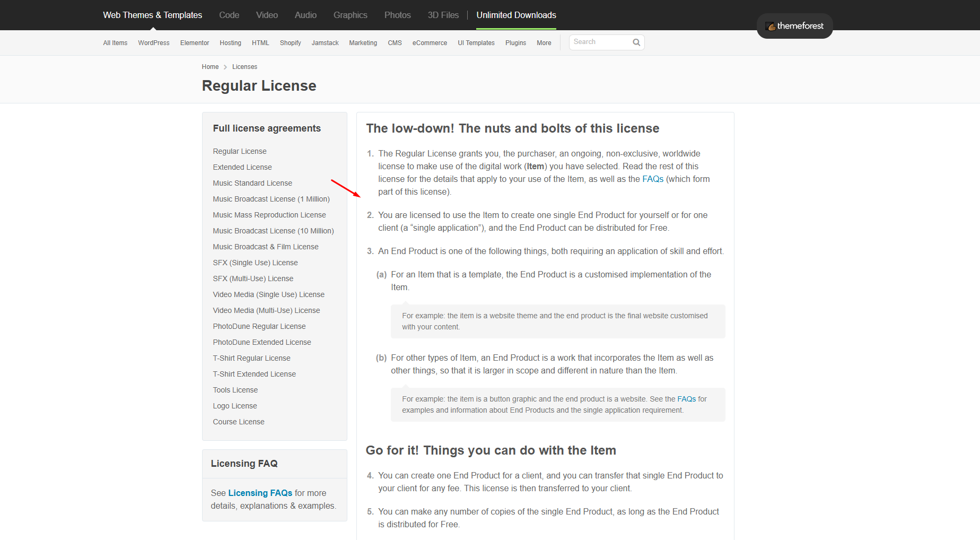980x540 pixels.
Task: Open Video Media (Single Use) License
Action: pyautogui.click(x=268, y=294)
